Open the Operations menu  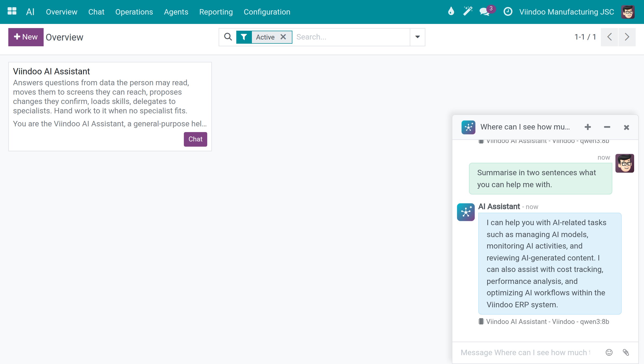click(x=134, y=12)
